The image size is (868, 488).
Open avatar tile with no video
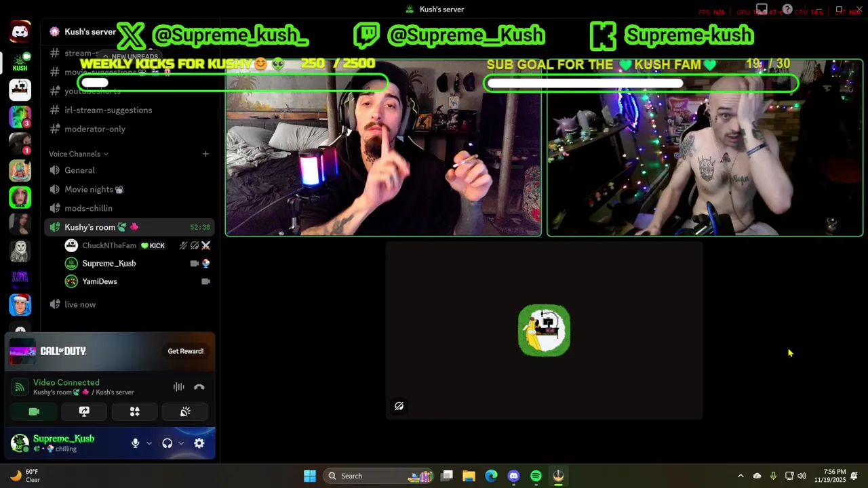tap(544, 331)
